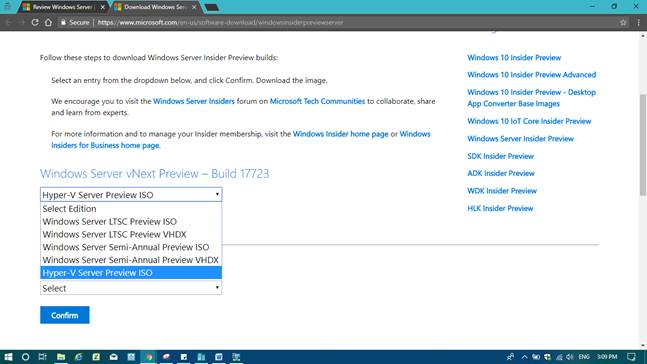
Task: Open the WDK Insider Preview link
Action: [x=502, y=191]
